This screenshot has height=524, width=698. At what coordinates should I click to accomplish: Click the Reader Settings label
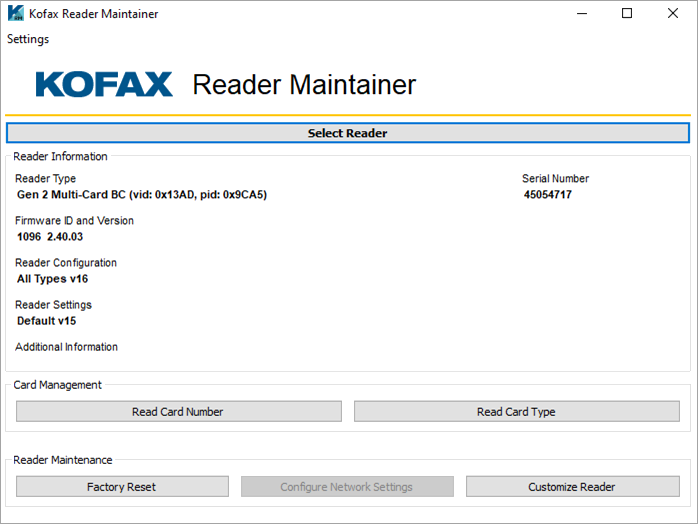(53, 305)
